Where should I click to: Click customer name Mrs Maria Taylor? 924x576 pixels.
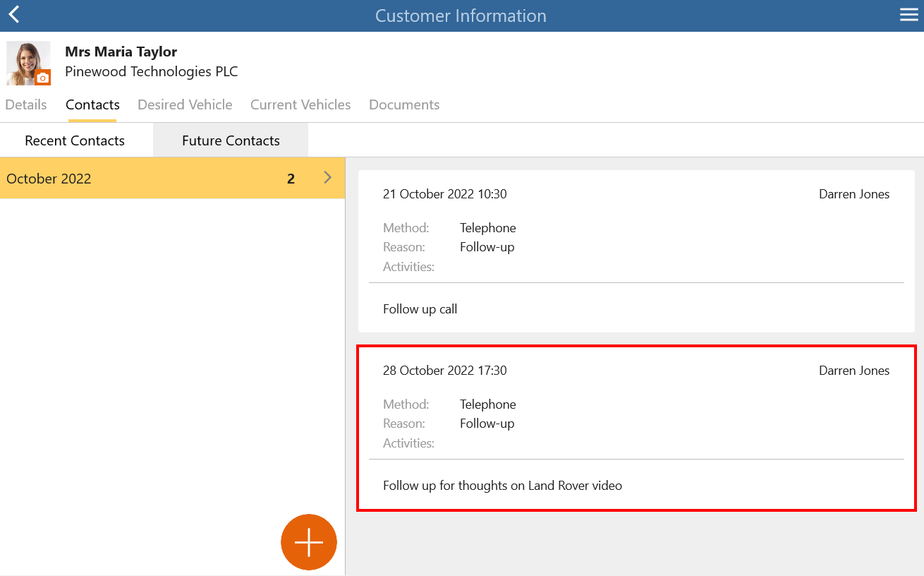[121, 52]
